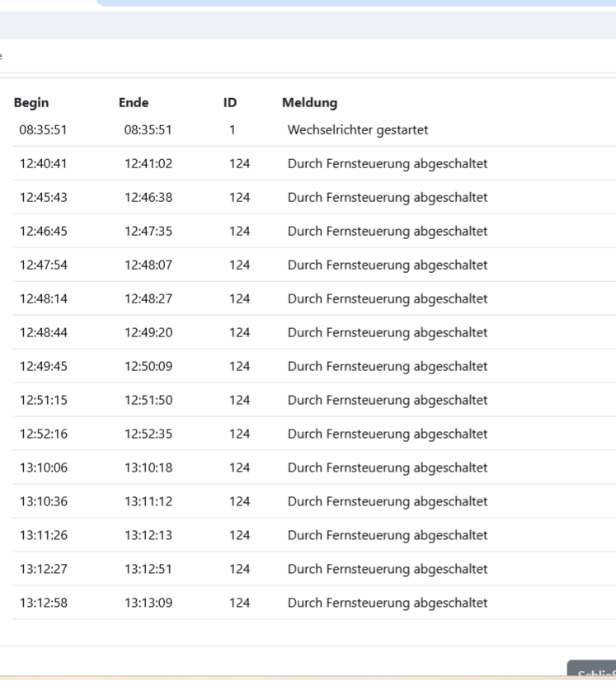
Task: Click end time 12:50:09
Action: [148, 367]
